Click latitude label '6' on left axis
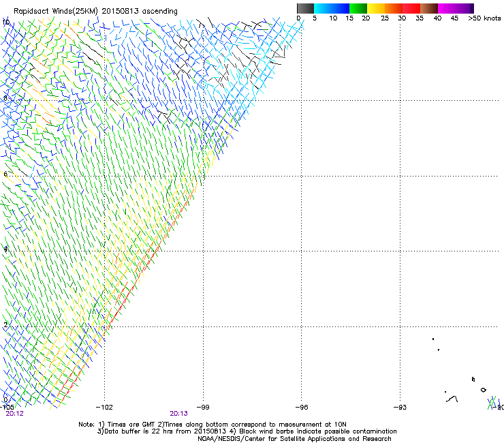 pyautogui.click(x=5, y=174)
